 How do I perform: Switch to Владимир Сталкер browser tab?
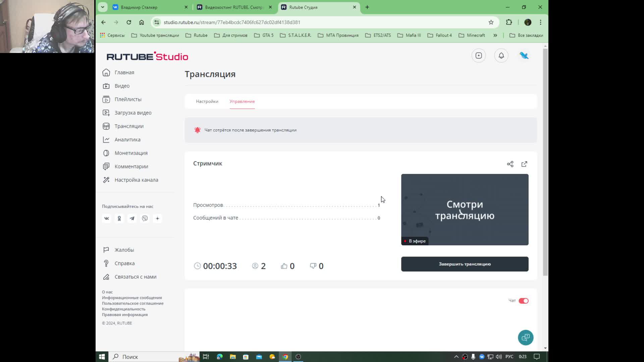[x=150, y=7]
